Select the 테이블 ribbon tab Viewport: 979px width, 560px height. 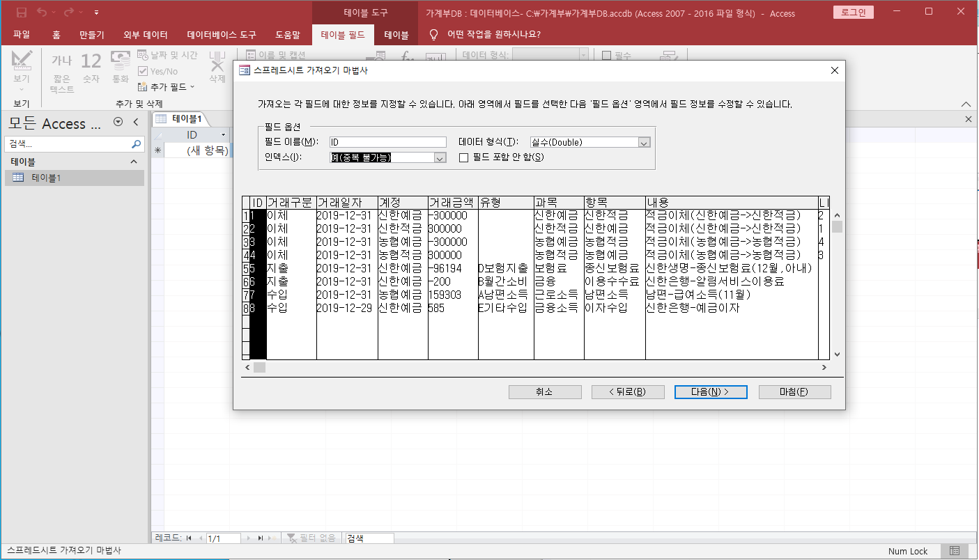[396, 35]
